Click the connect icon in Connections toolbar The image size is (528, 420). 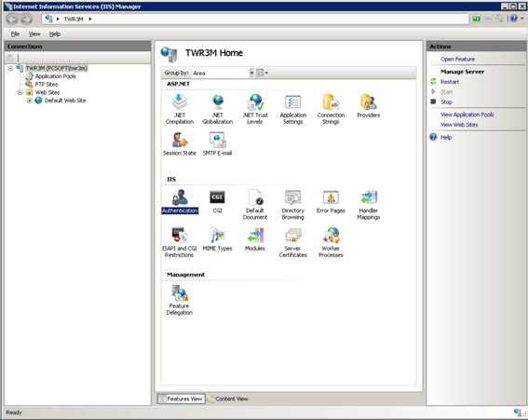pyautogui.click(x=10, y=58)
